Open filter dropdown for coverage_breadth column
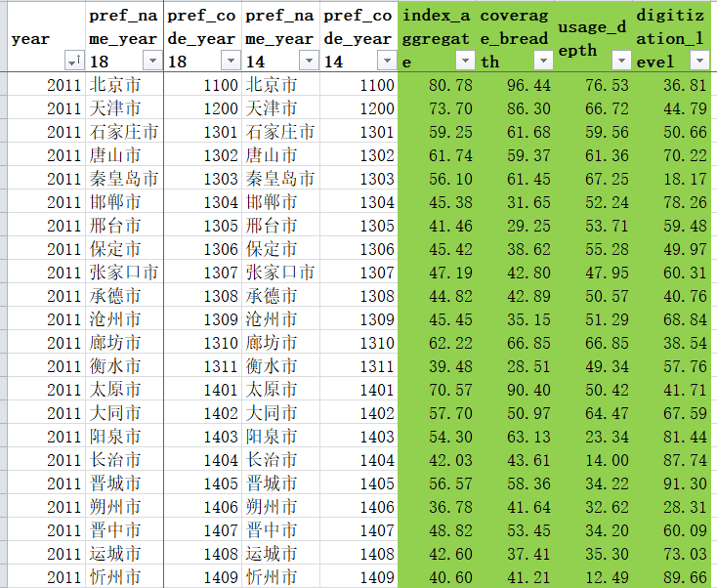 544,61
